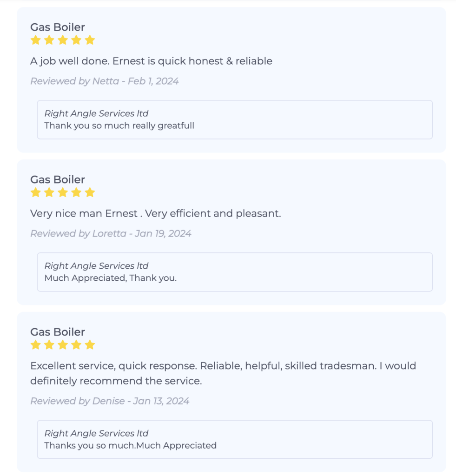The width and height of the screenshot is (456, 476).
Task: Click Right Angle Services ltd in the reply to Denise
Action: click(x=96, y=433)
